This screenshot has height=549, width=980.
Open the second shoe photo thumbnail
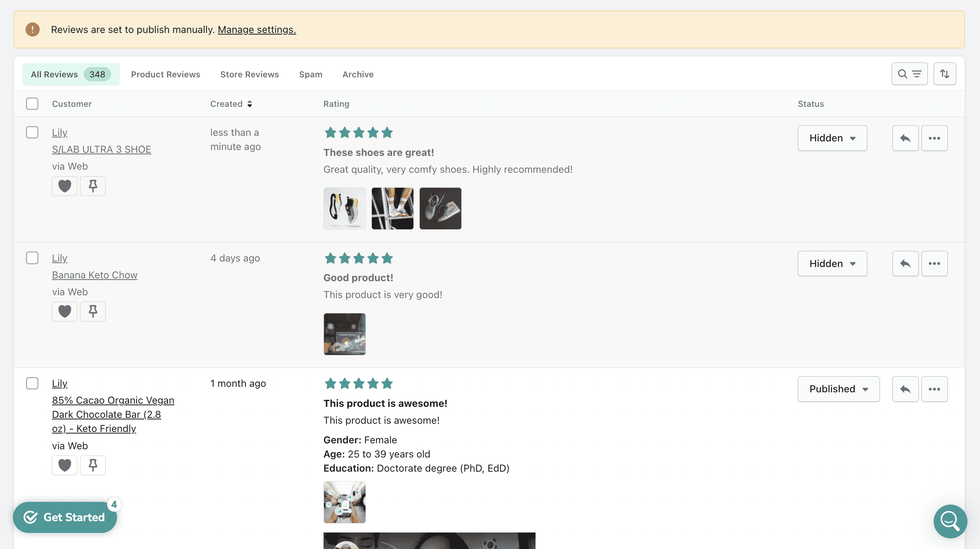[x=392, y=209]
